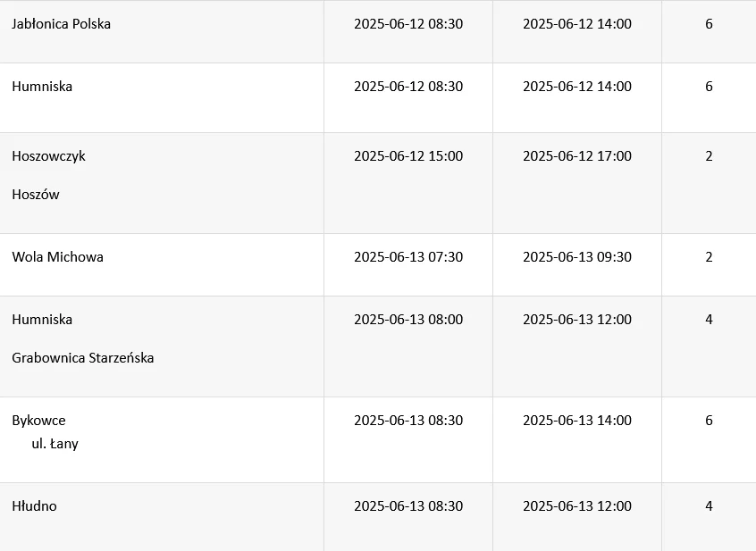Select the Bykowce location name

pos(39,421)
